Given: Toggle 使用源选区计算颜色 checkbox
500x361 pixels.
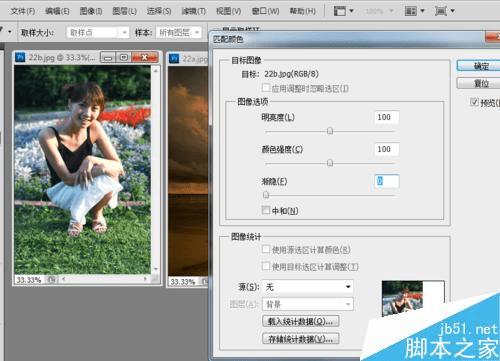Looking at the screenshot, I should pyautogui.click(x=266, y=249).
